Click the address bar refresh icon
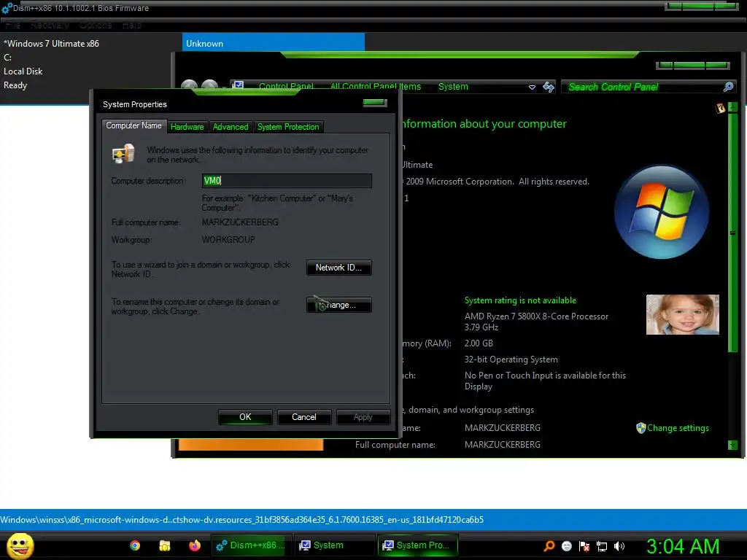This screenshot has height=560, width=747. tap(549, 87)
